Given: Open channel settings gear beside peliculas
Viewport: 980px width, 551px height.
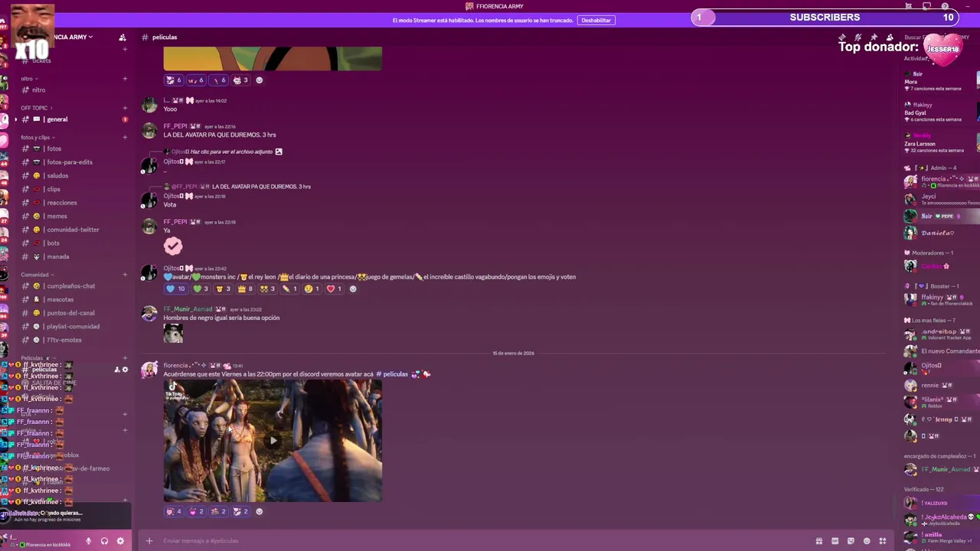Looking at the screenshot, I should pyautogui.click(x=126, y=370).
